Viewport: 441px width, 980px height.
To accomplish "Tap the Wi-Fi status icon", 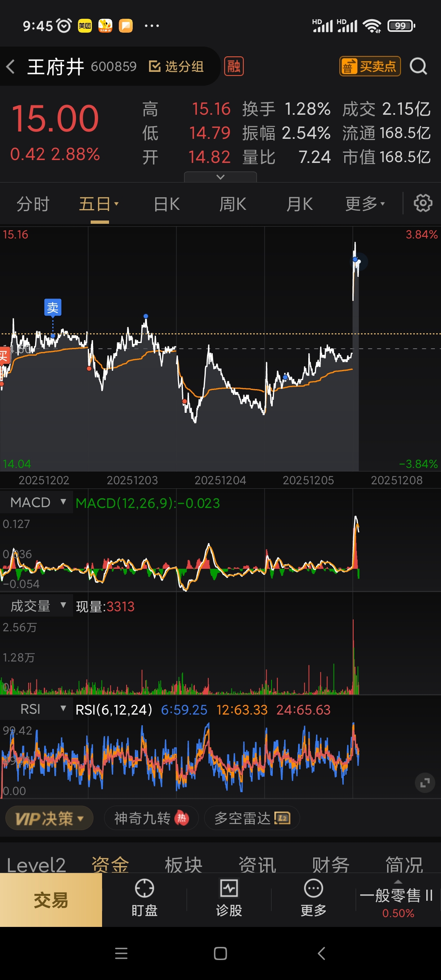I will pos(372,26).
